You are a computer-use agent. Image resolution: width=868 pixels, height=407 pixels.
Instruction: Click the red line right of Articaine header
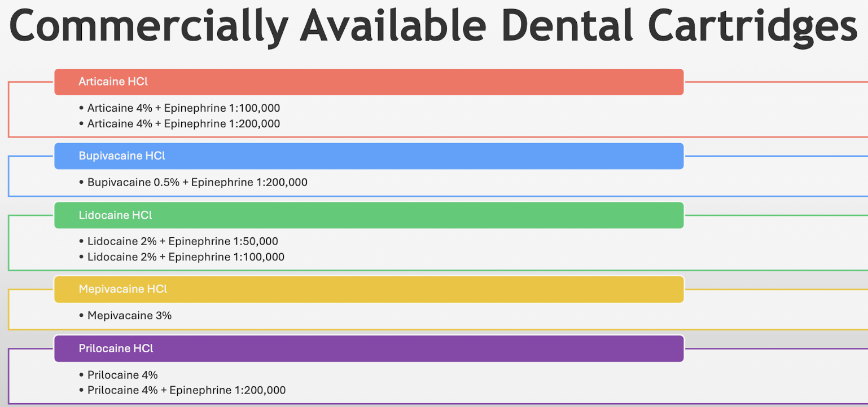(x=776, y=82)
